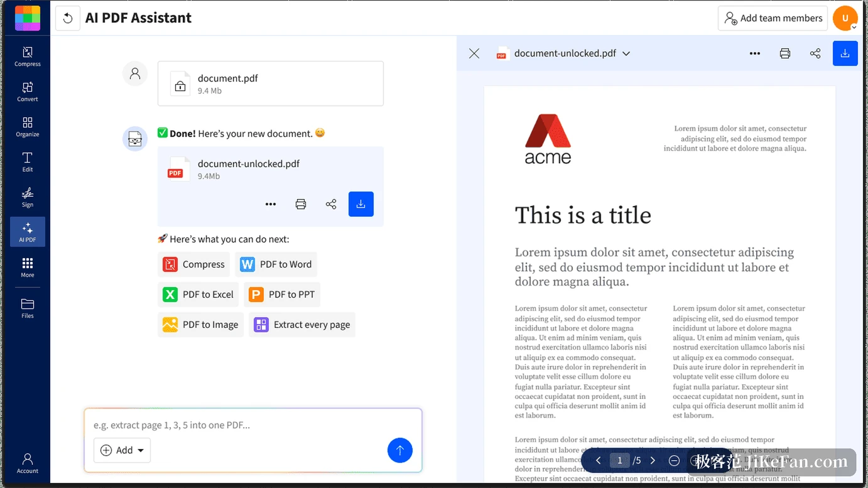The width and height of the screenshot is (868, 488).
Task: Click Add team members button
Action: point(773,18)
